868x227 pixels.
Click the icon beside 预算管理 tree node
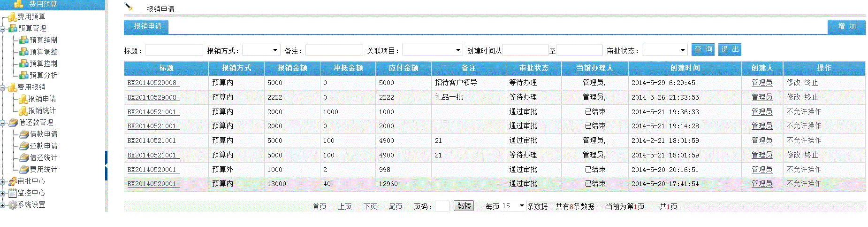click(13, 28)
